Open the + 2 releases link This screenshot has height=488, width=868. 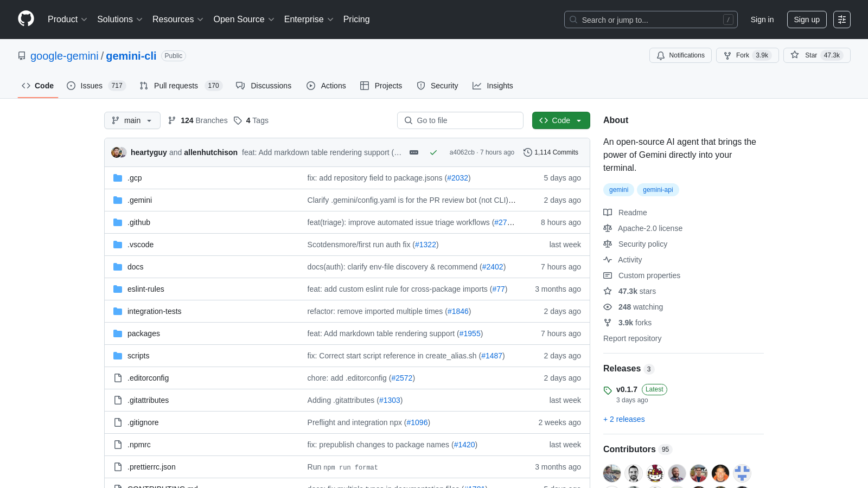624,419
